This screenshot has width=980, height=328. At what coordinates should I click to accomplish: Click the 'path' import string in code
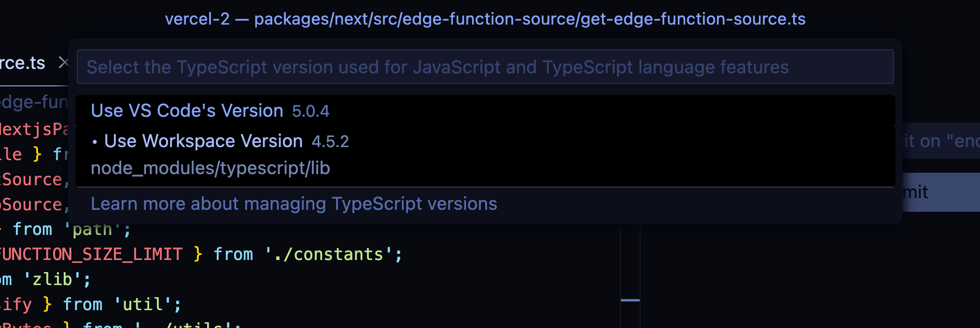pyautogui.click(x=92, y=230)
